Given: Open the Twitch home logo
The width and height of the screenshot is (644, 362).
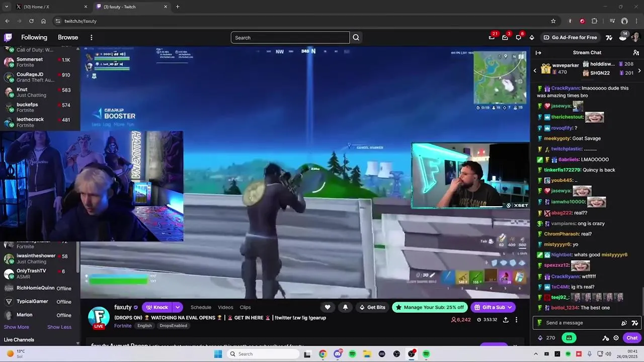Looking at the screenshot, I should [8, 37].
